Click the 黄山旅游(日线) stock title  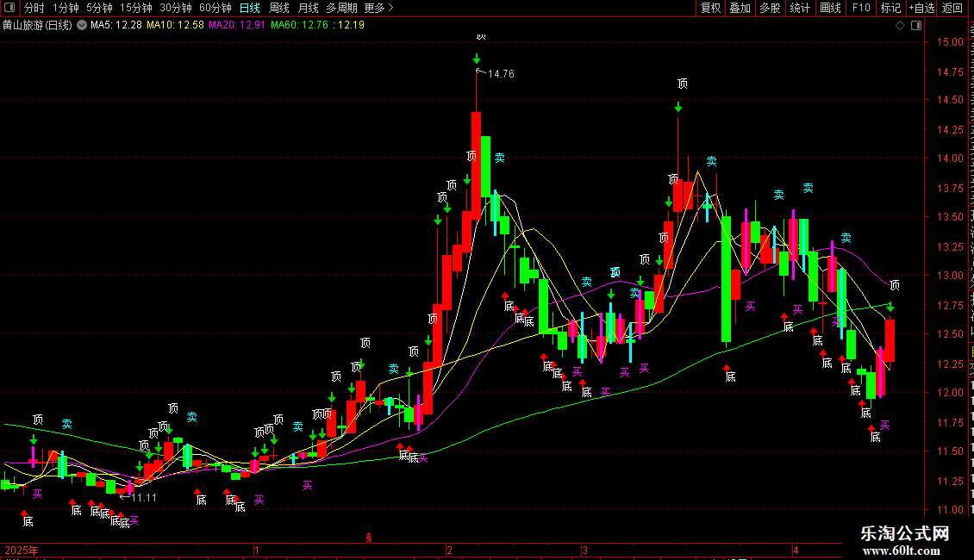[37, 26]
